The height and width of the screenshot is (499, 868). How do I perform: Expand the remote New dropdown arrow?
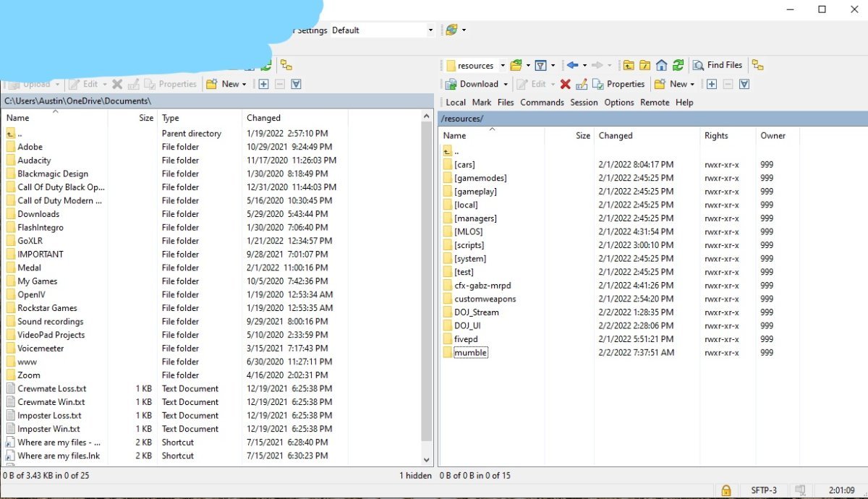[x=692, y=85]
